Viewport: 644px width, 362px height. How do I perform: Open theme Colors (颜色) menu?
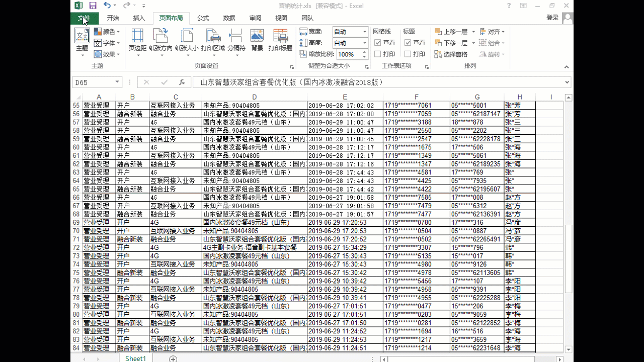107,32
